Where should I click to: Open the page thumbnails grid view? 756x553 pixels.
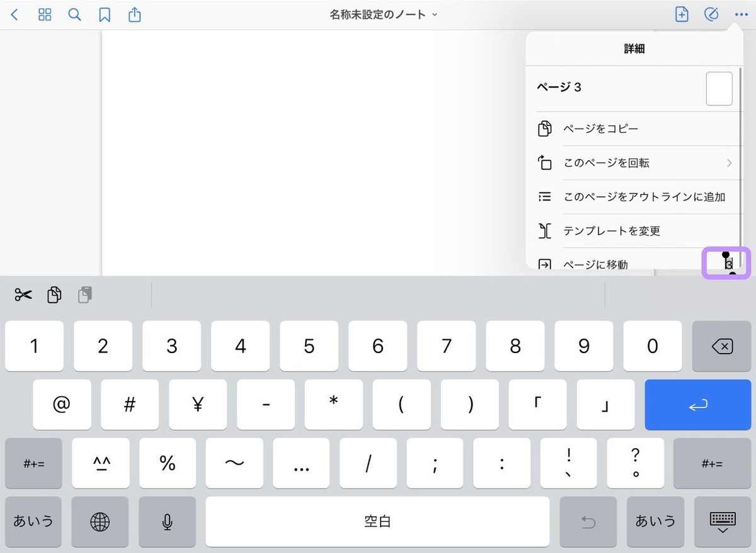click(x=44, y=15)
